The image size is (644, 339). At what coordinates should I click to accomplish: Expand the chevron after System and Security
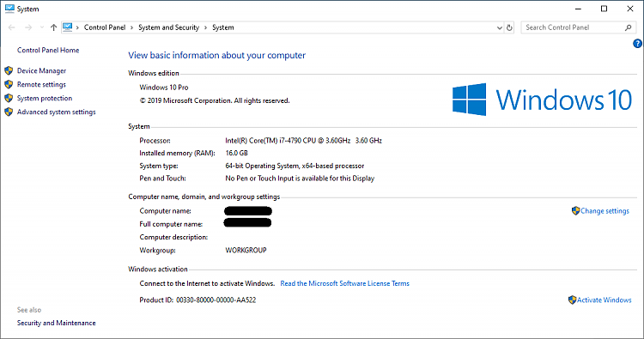[205, 27]
